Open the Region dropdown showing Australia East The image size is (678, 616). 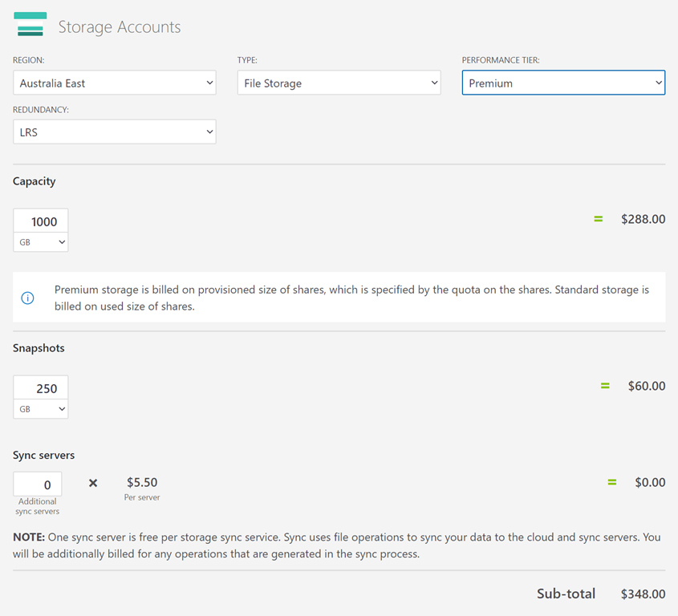tap(115, 83)
